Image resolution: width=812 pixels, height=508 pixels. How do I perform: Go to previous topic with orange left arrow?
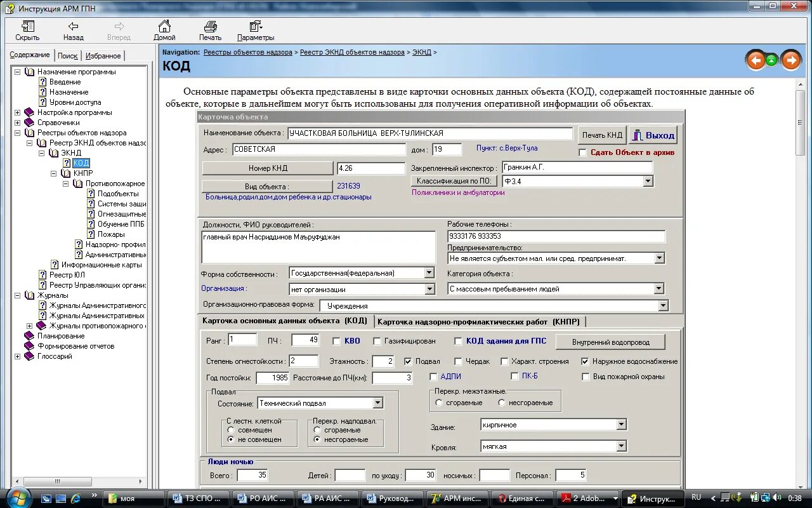tap(755, 60)
